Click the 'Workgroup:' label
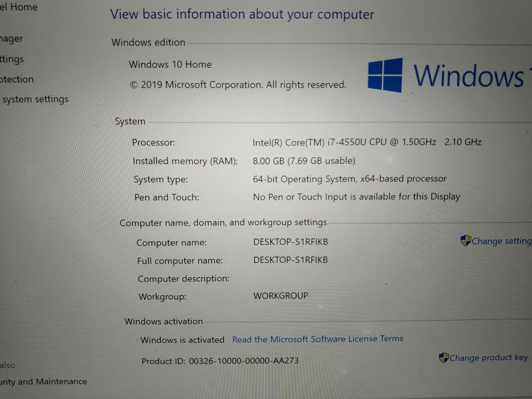This screenshot has width=532, height=399. 162,296
